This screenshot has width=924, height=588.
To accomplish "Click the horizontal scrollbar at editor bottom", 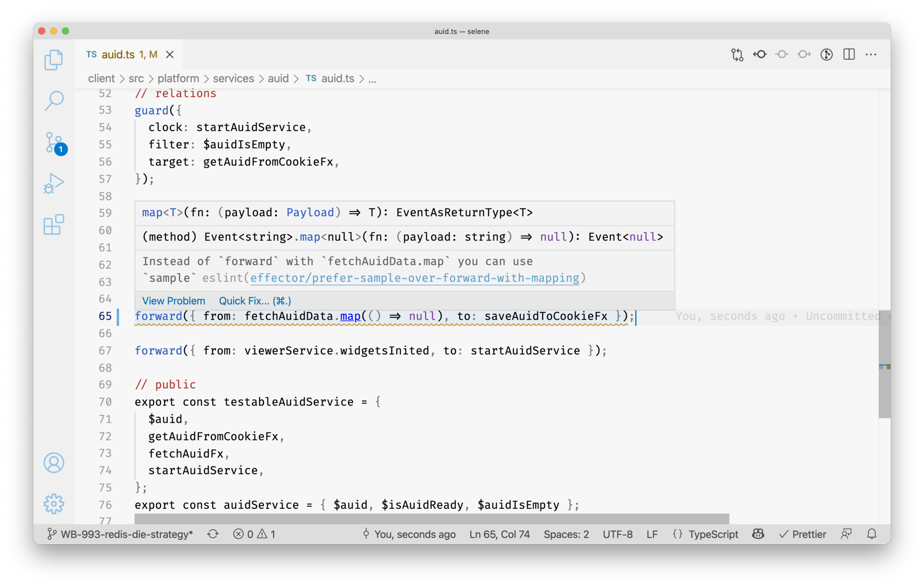I will (431, 518).
